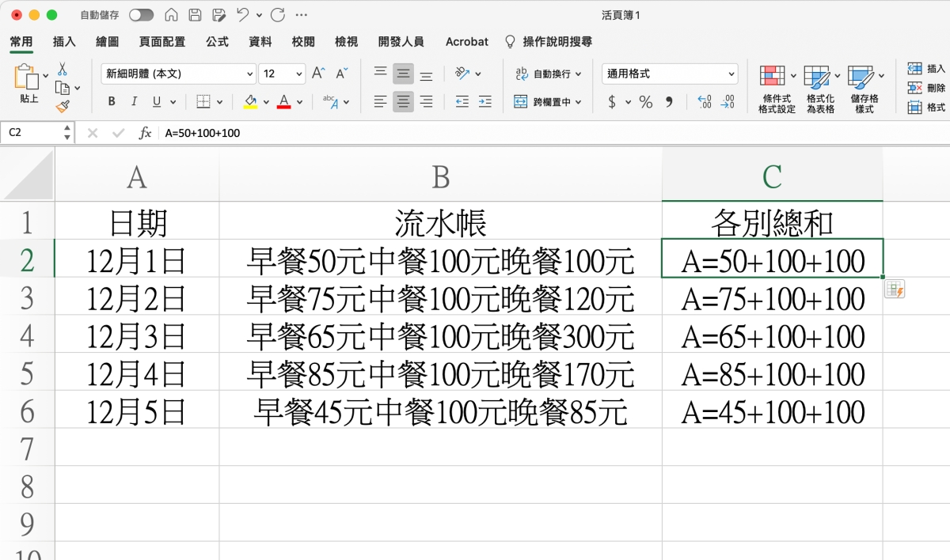The width and height of the screenshot is (950, 560).
Task: Click the 條件式格式設定 button
Action: click(x=777, y=89)
